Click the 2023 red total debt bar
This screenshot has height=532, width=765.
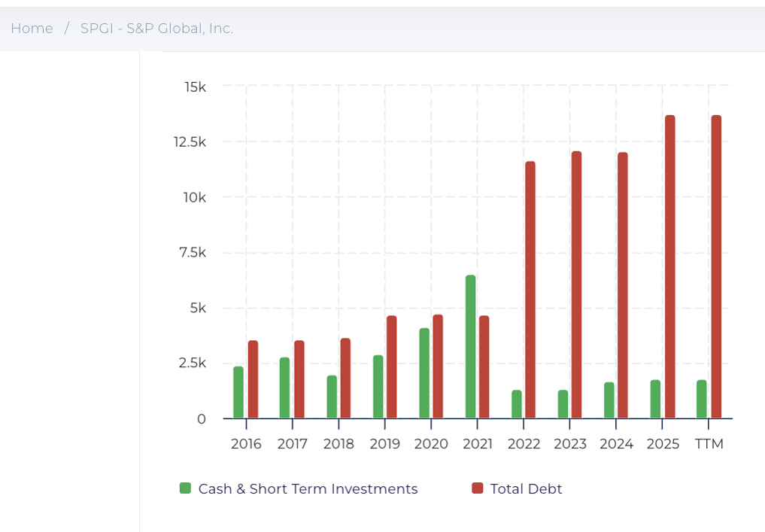tap(577, 284)
